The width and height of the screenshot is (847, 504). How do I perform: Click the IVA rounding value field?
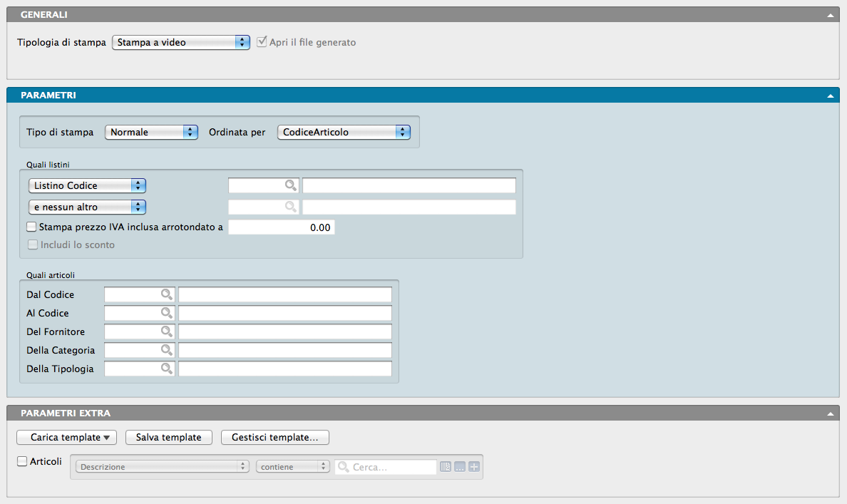pos(281,227)
